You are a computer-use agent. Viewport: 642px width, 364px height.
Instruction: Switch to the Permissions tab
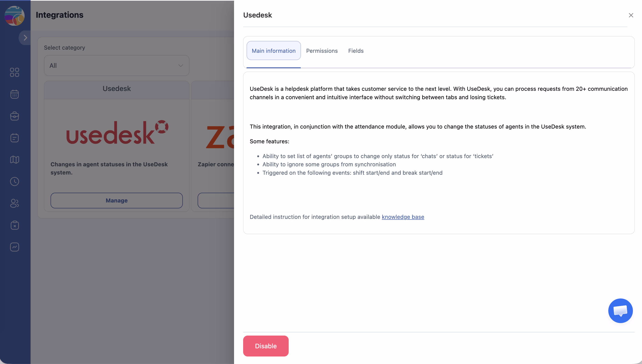[x=322, y=51]
